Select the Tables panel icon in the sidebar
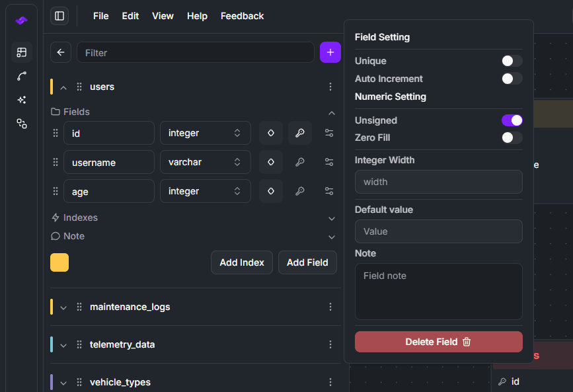The width and height of the screenshot is (573, 392). 22,52
